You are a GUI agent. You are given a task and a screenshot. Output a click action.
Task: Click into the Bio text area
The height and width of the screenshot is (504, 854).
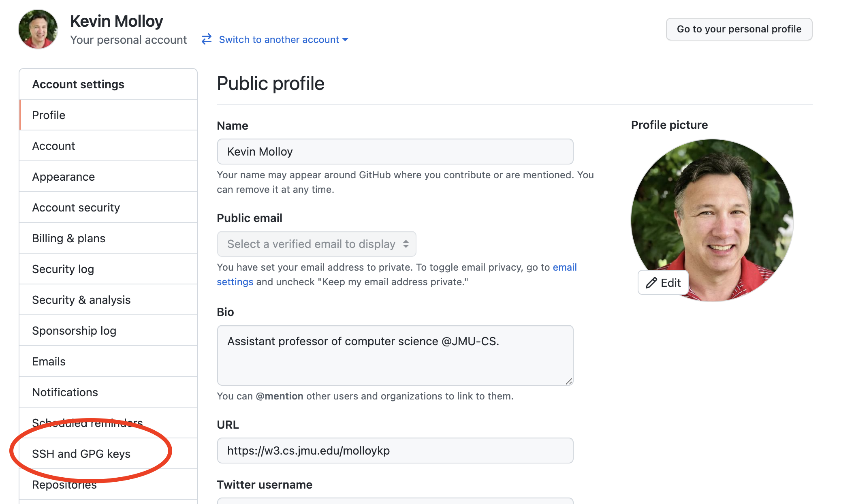395,355
